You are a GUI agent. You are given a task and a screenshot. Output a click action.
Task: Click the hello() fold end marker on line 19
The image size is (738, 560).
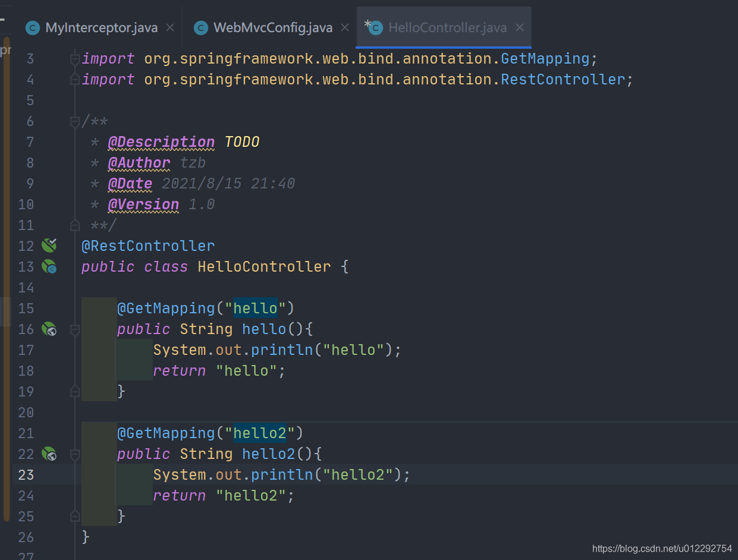[x=75, y=391]
